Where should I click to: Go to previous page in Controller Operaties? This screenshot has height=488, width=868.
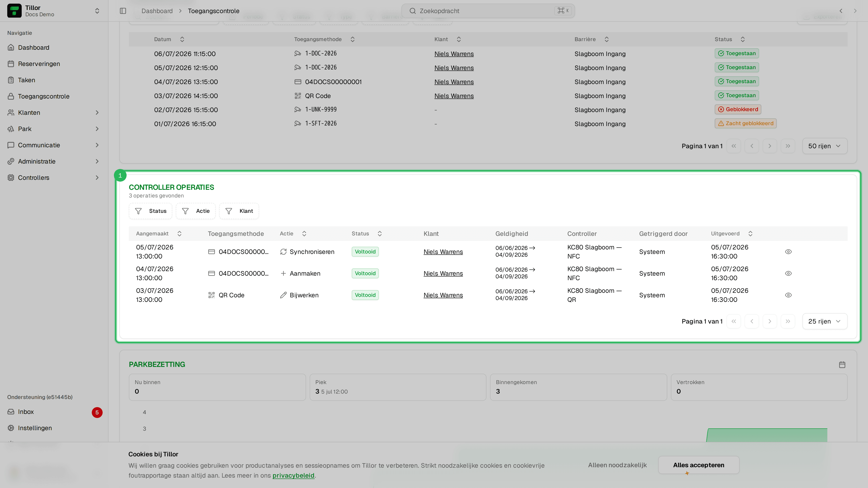click(x=752, y=321)
